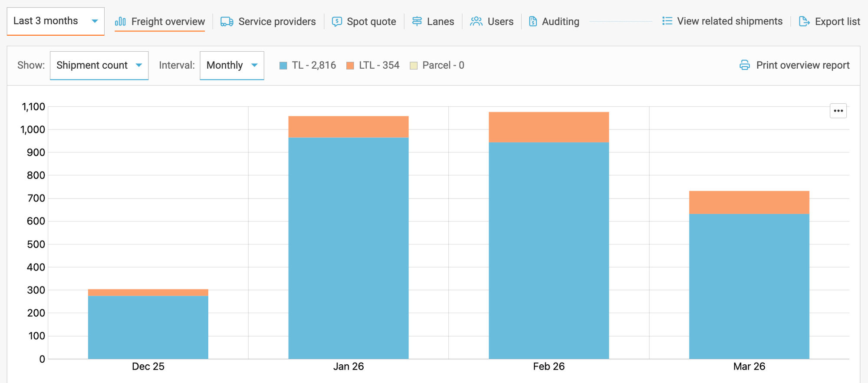The height and width of the screenshot is (383, 868).
Task: Click the Users people icon
Action: (476, 21)
